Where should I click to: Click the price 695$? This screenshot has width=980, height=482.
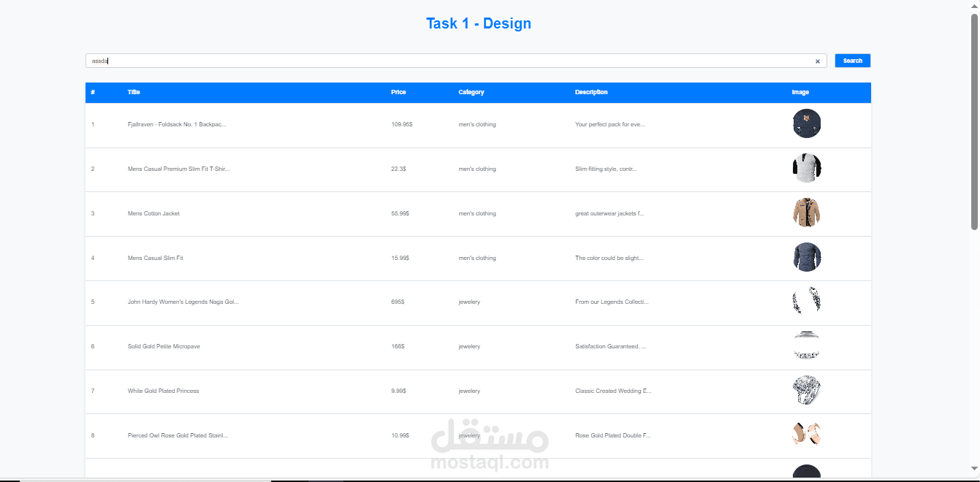pos(398,302)
